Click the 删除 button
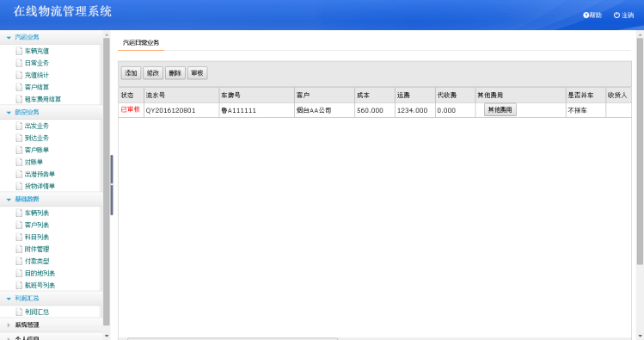Screen dimensions: 644x340 click(175, 73)
